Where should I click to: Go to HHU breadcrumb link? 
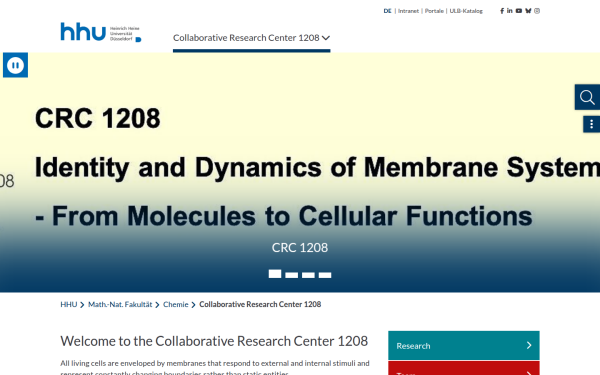point(68,305)
